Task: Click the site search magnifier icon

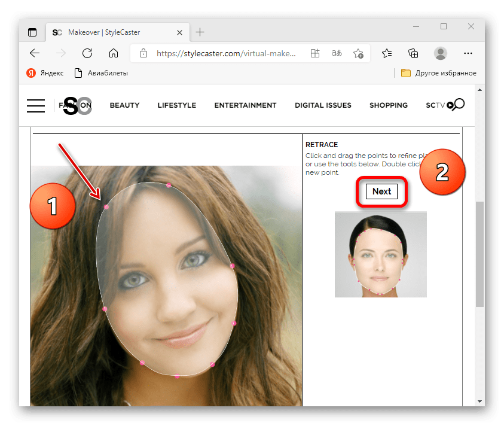Action: pos(458,105)
